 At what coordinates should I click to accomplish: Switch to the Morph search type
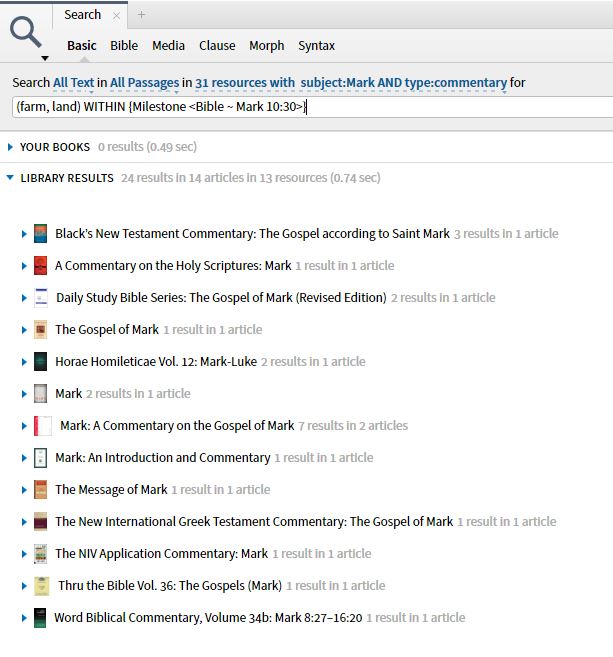click(x=266, y=45)
